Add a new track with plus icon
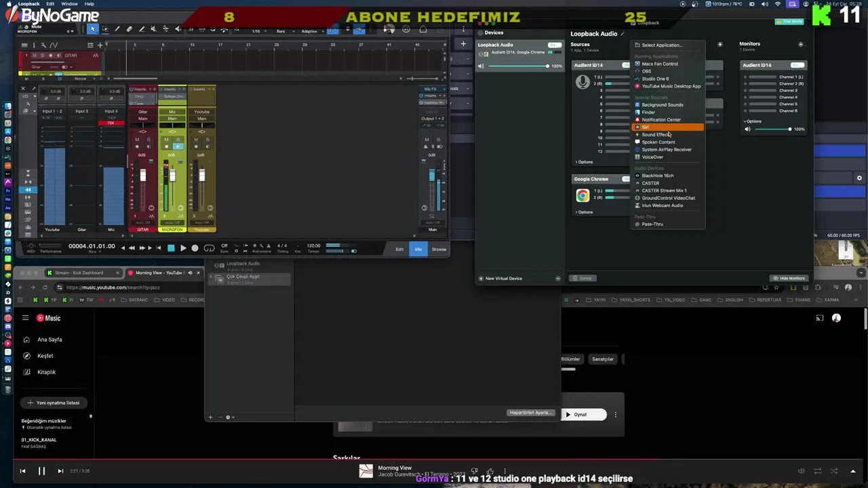The height and width of the screenshot is (488, 868). tap(100, 45)
